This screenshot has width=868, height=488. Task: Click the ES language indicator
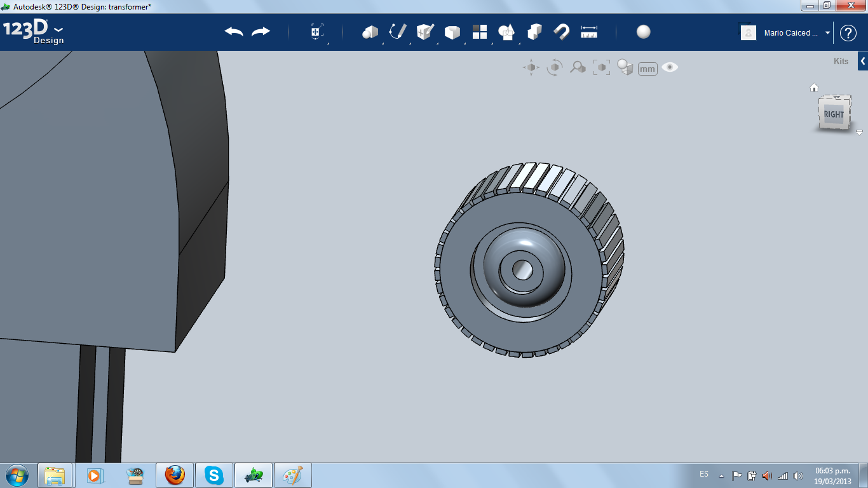pos(704,474)
